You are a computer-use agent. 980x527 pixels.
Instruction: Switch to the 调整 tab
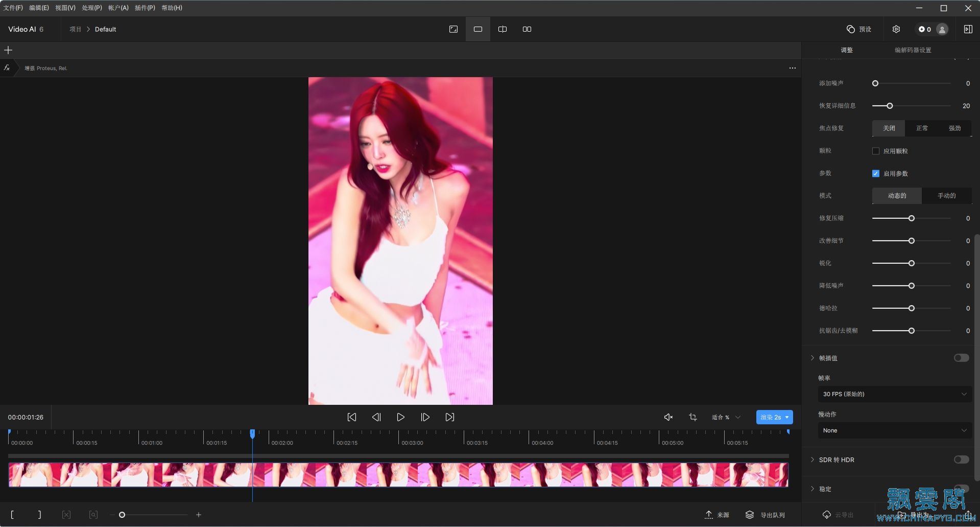click(x=847, y=50)
